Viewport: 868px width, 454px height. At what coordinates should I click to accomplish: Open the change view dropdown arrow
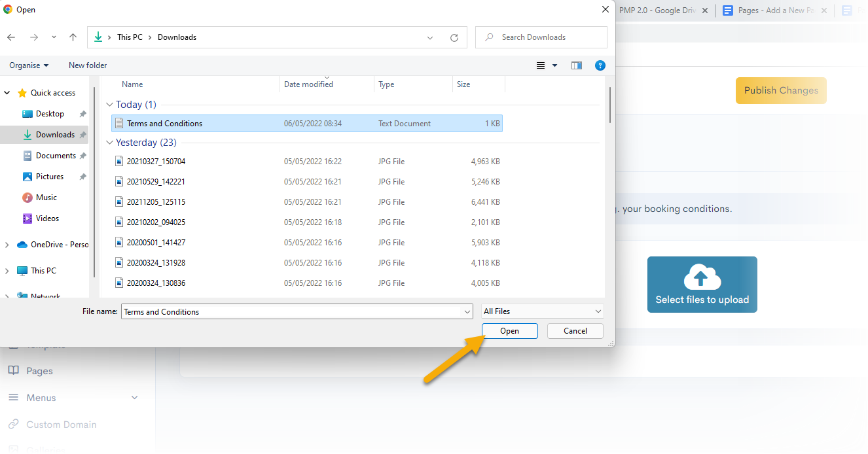click(555, 65)
